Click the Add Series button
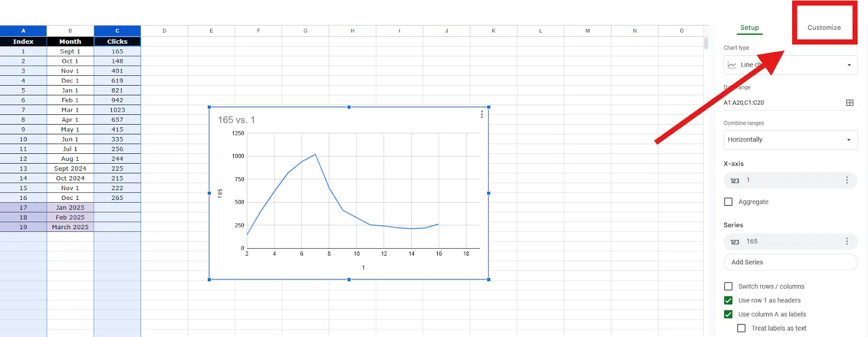Screen dimensions: 868x337 790,262
